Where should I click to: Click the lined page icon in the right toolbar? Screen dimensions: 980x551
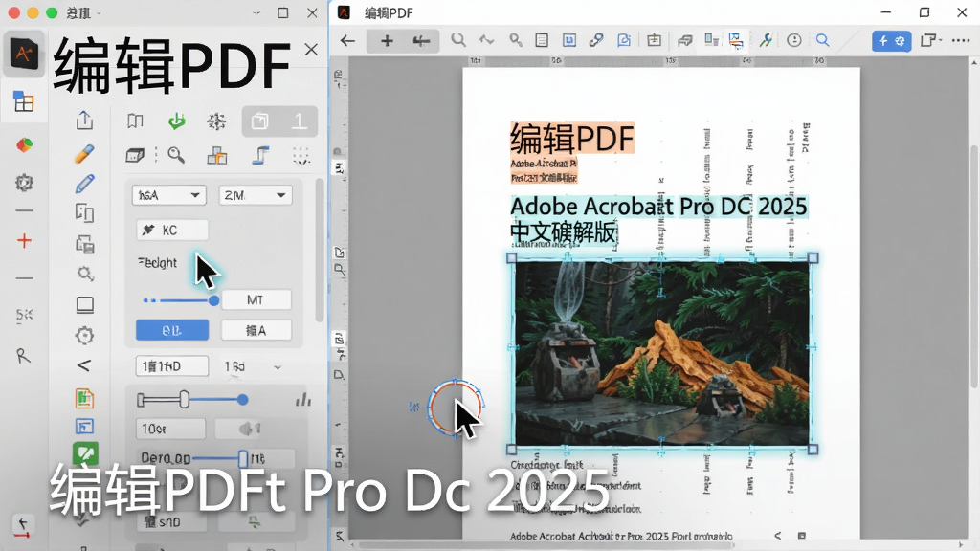point(542,40)
